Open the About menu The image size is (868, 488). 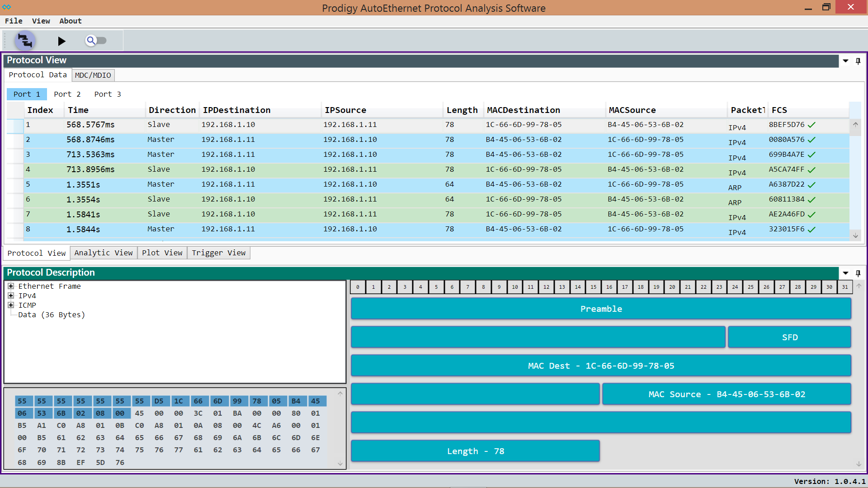71,21
